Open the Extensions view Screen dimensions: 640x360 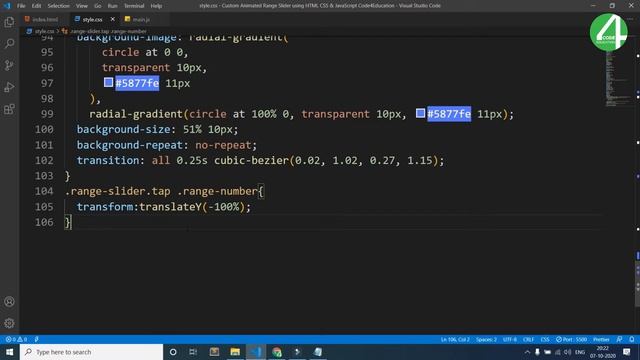tap(9, 109)
